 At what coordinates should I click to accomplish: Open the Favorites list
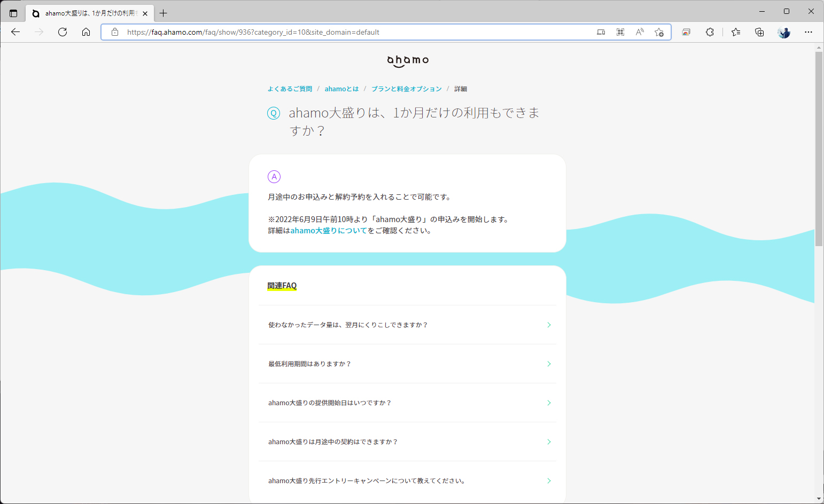(x=736, y=32)
